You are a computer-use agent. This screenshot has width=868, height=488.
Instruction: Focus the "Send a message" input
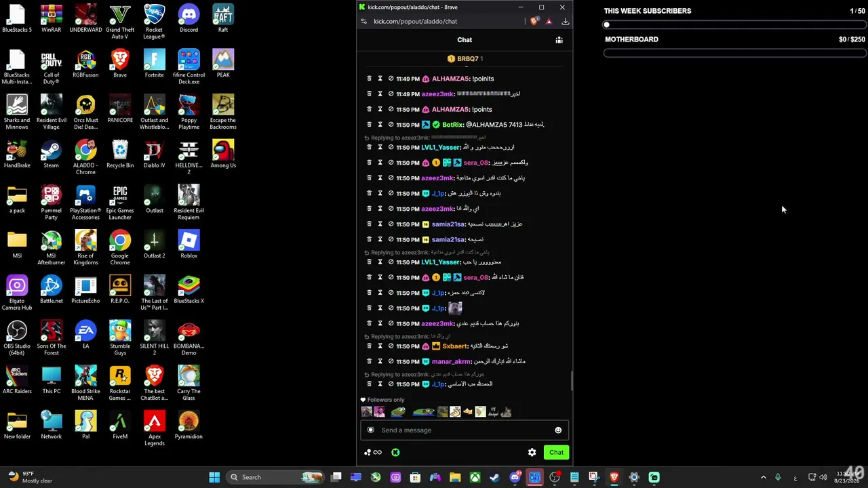click(x=465, y=430)
